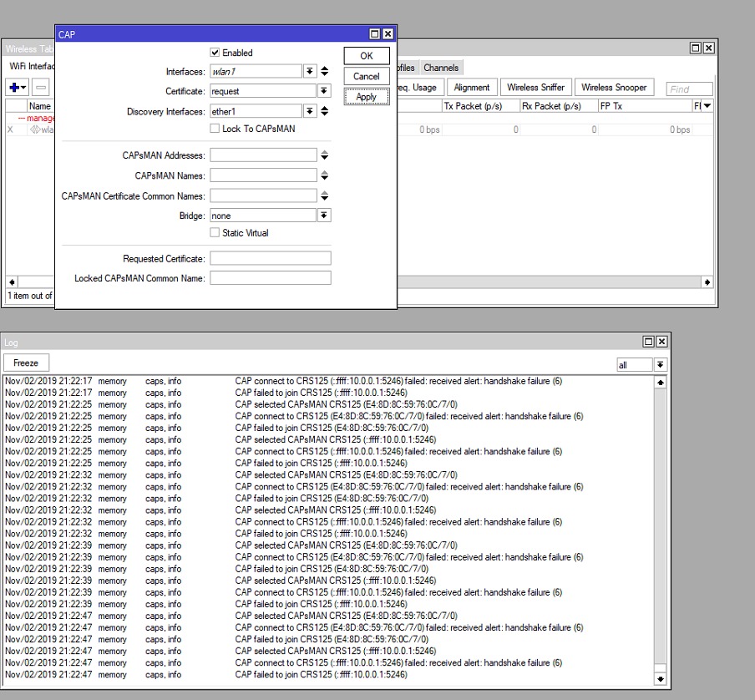Click the Discovery Interfaces ether1 value field
Screen dimensions: 755x700
coord(256,111)
